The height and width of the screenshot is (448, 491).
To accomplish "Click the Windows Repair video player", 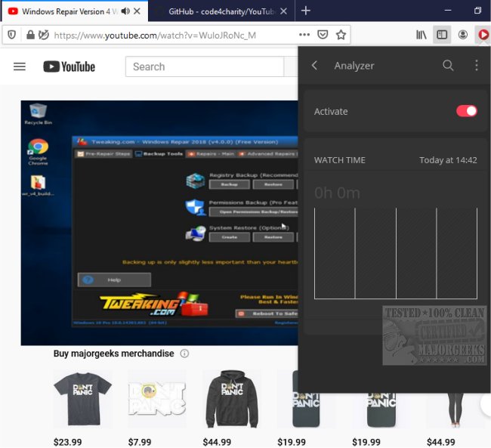I will (159, 223).
